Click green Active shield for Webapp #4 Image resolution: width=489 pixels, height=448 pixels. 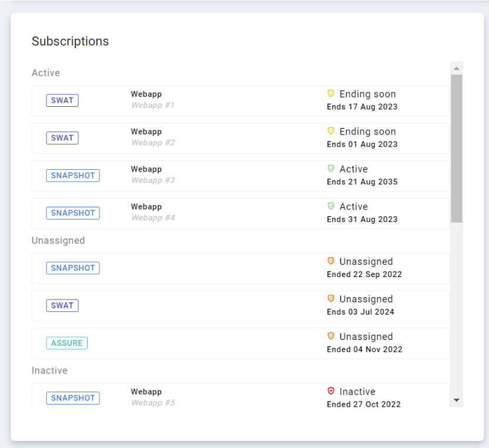(x=331, y=206)
